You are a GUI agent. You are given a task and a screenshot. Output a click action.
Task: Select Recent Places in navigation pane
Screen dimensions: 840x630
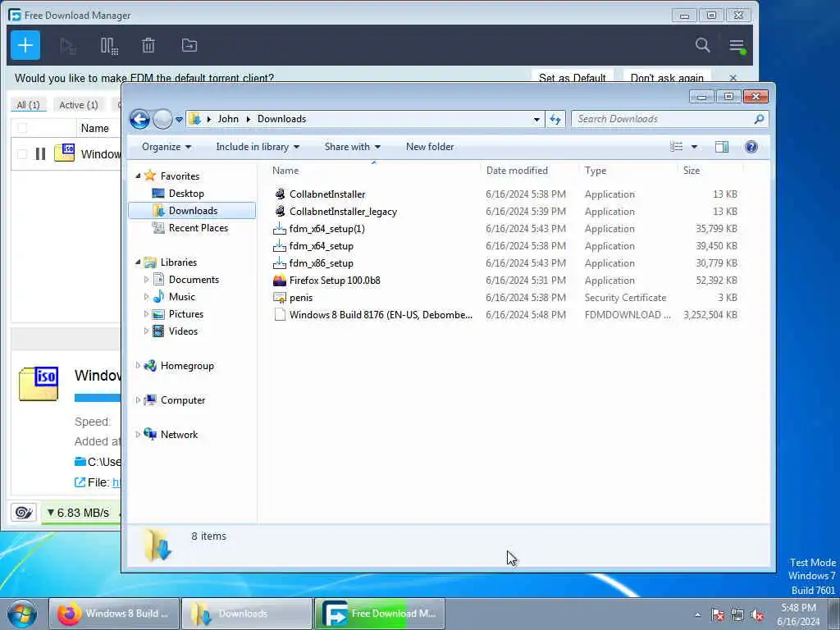[x=199, y=228]
